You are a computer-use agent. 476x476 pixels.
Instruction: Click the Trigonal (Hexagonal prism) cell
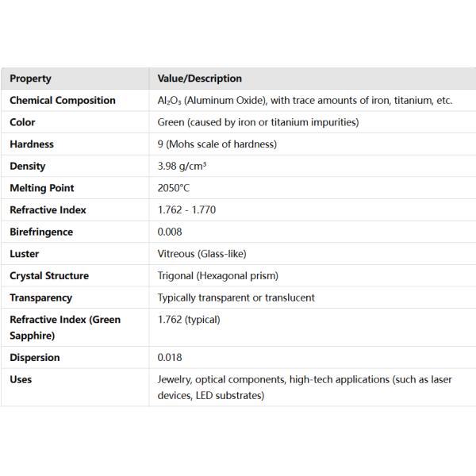click(x=217, y=276)
